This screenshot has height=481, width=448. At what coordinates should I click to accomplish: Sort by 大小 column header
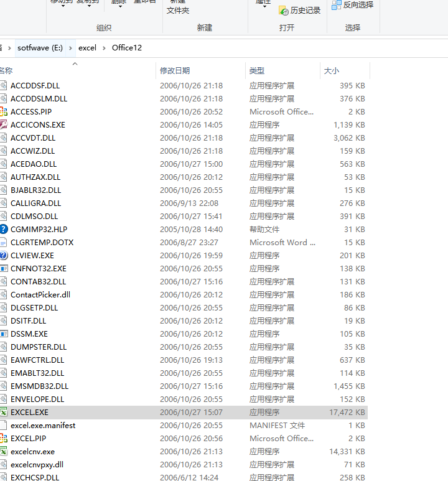point(332,71)
